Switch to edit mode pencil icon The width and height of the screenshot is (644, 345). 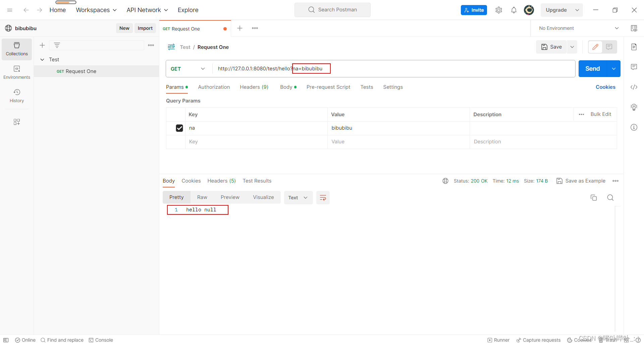click(595, 47)
